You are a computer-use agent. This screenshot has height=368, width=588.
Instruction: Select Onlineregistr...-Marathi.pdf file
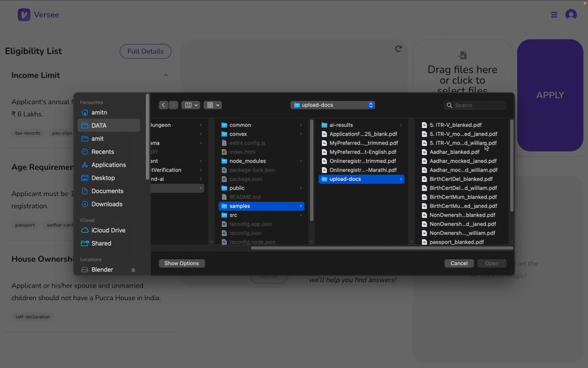tap(362, 170)
